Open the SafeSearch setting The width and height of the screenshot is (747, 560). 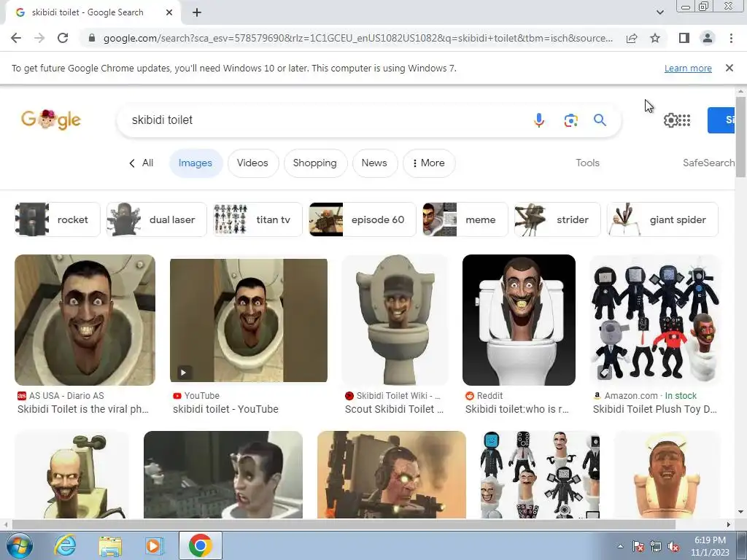pos(708,163)
